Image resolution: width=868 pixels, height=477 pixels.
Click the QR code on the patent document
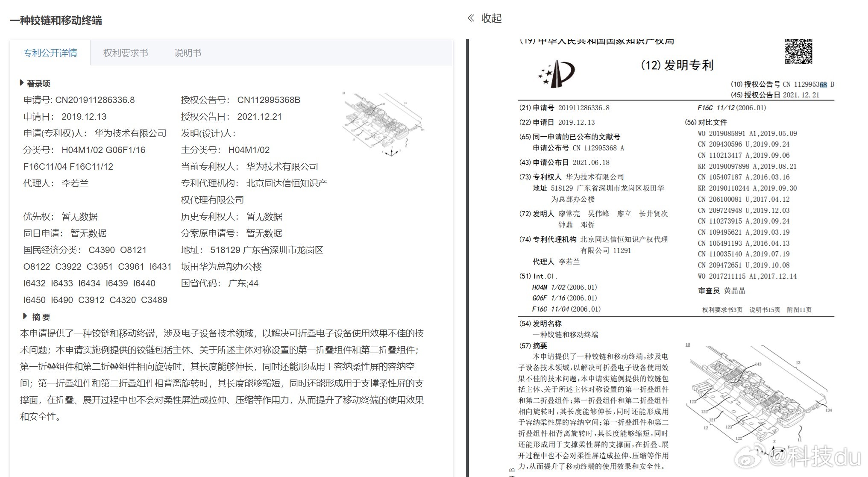point(798,51)
